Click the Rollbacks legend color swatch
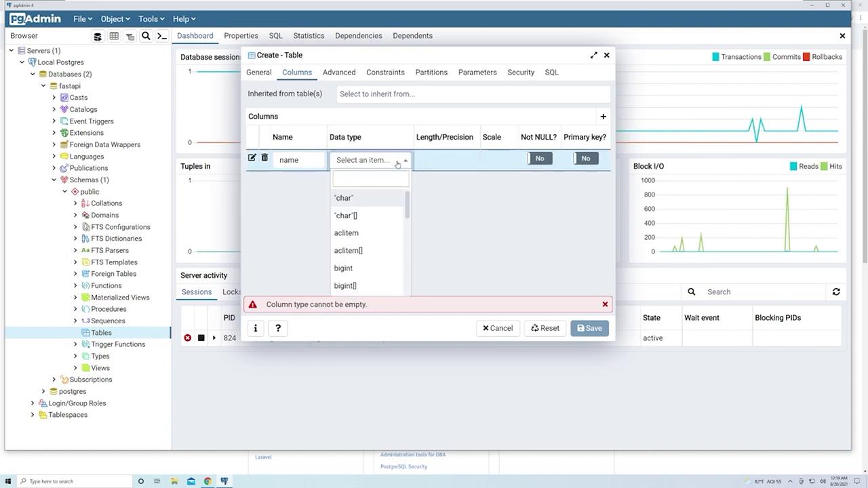This screenshot has height=488, width=868. (x=806, y=57)
